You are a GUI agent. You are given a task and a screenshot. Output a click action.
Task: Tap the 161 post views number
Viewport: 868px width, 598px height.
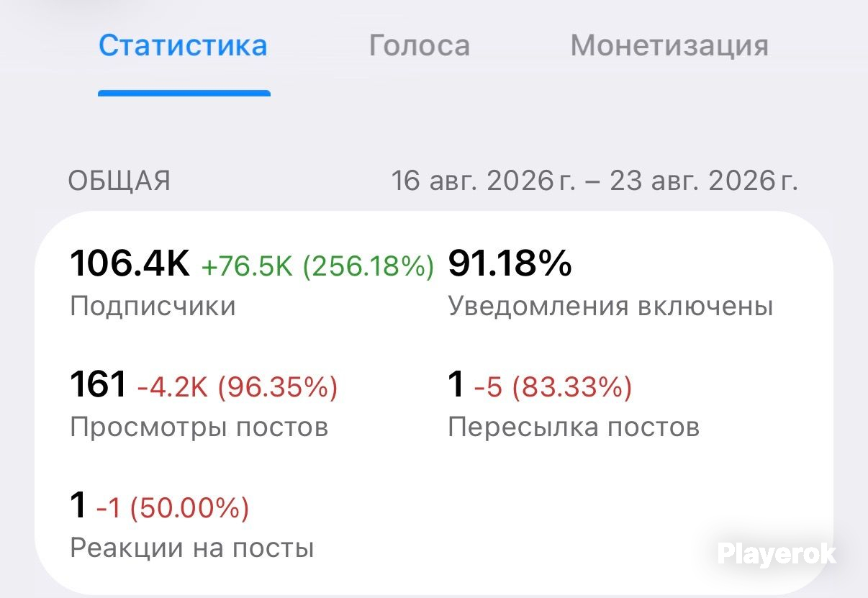point(98,384)
